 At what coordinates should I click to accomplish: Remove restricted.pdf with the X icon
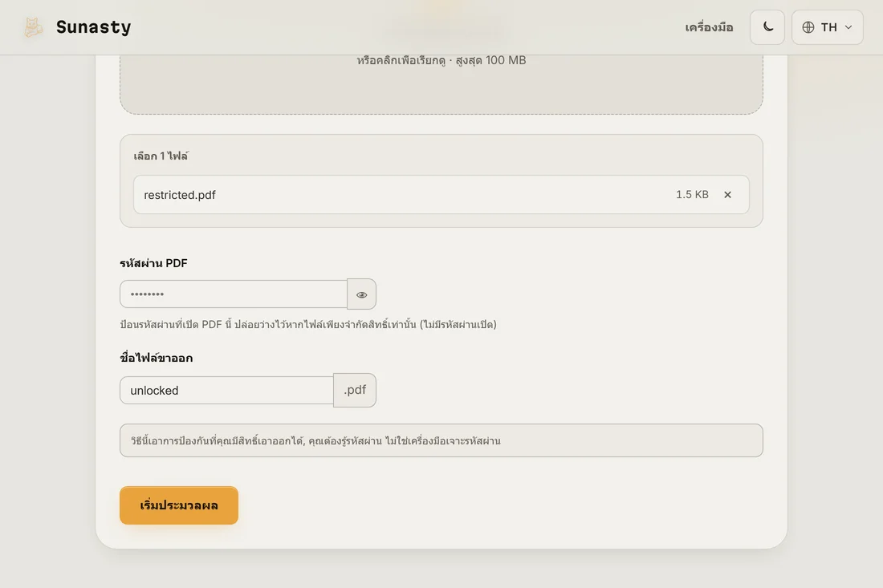click(727, 195)
